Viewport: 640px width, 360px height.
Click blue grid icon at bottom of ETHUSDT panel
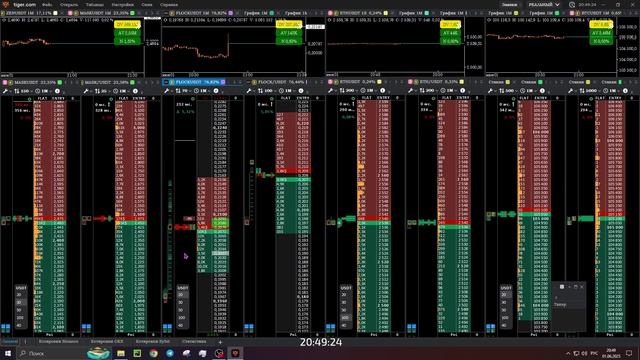pyautogui.click(x=331, y=327)
